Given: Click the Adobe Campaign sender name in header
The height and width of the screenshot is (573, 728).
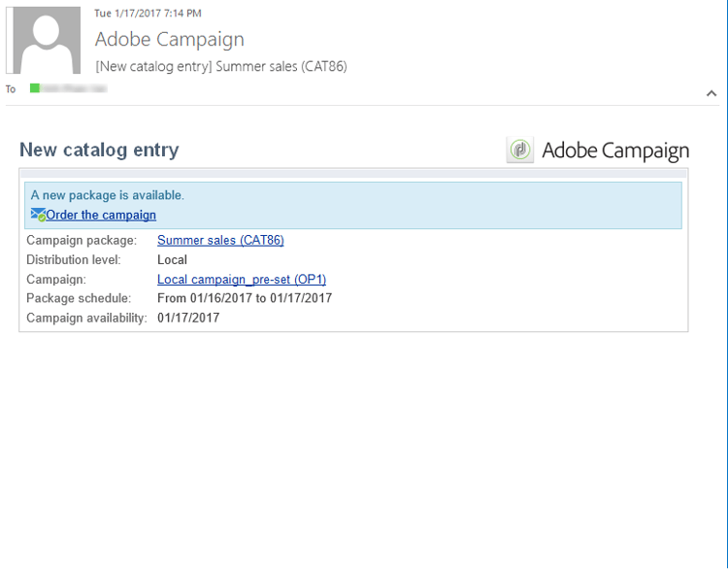Looking at the screenshot, I should pos(170,39).
